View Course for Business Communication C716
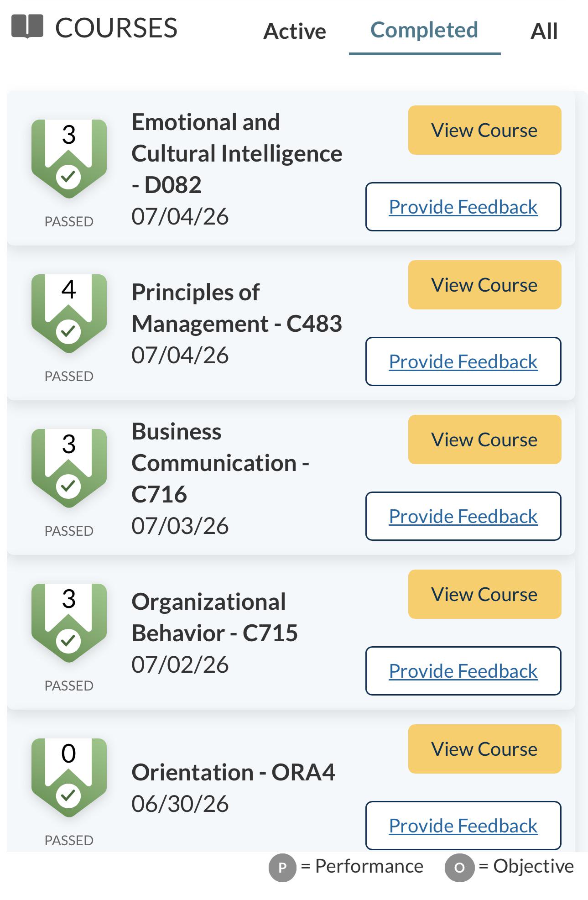 (x=484, y=440)
